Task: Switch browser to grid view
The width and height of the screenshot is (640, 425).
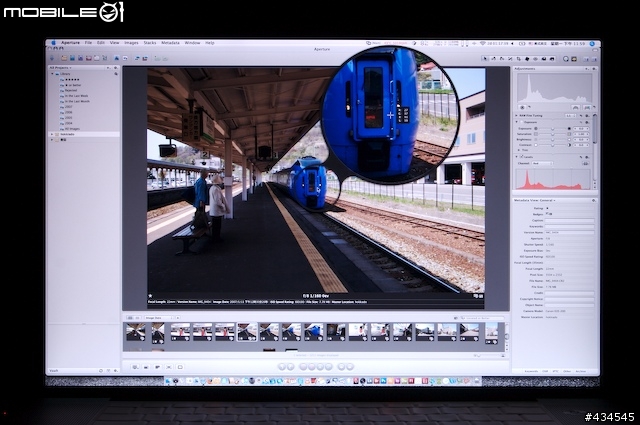Action: click(129, 318)
